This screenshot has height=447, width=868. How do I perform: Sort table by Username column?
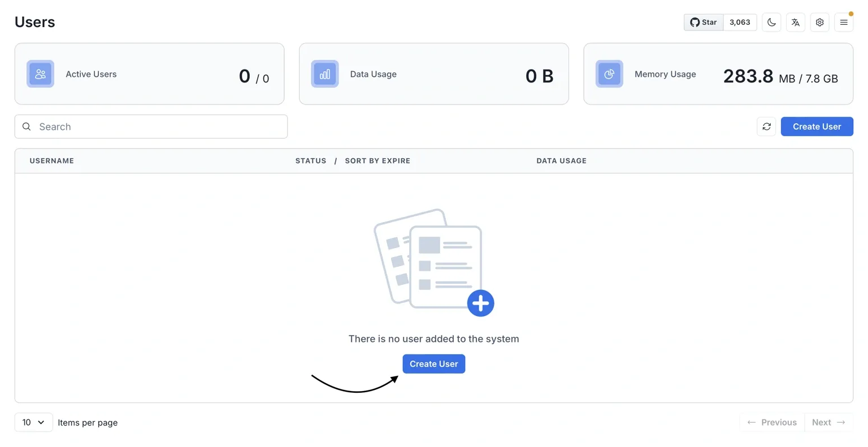pyautogui.click(x=52, y=161)
